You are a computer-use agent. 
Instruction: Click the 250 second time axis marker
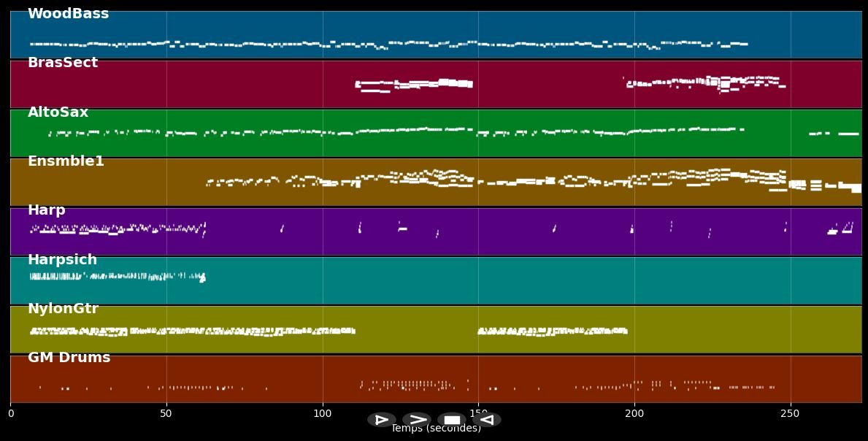790,414
